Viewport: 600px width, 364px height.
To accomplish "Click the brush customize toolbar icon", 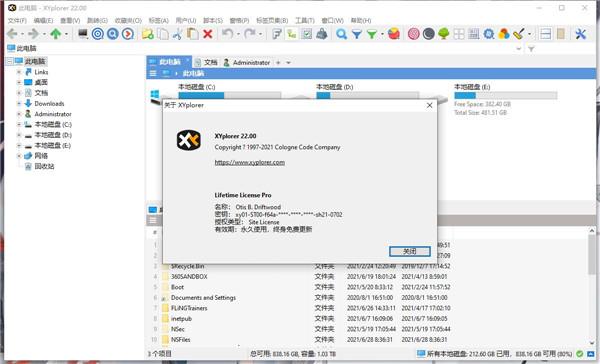I will pos(519,34).
